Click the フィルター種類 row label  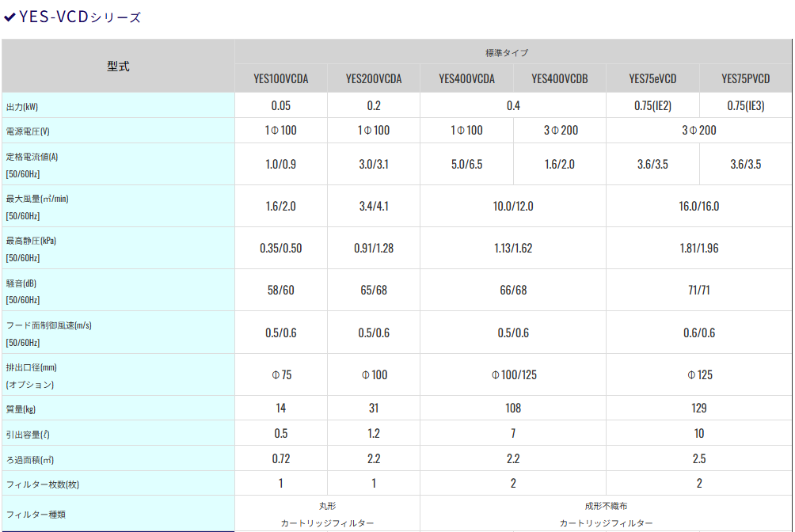tap(36, 514)
